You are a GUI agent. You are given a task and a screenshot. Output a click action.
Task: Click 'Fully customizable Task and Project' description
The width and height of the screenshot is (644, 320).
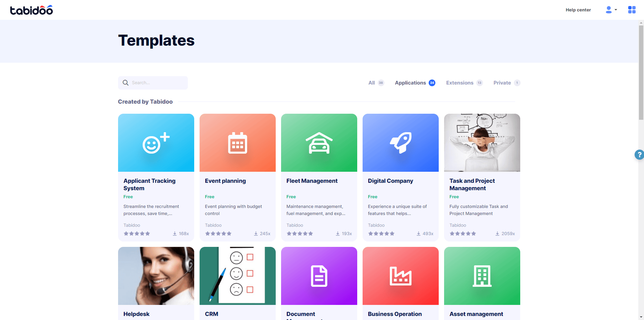coord(479,210)
